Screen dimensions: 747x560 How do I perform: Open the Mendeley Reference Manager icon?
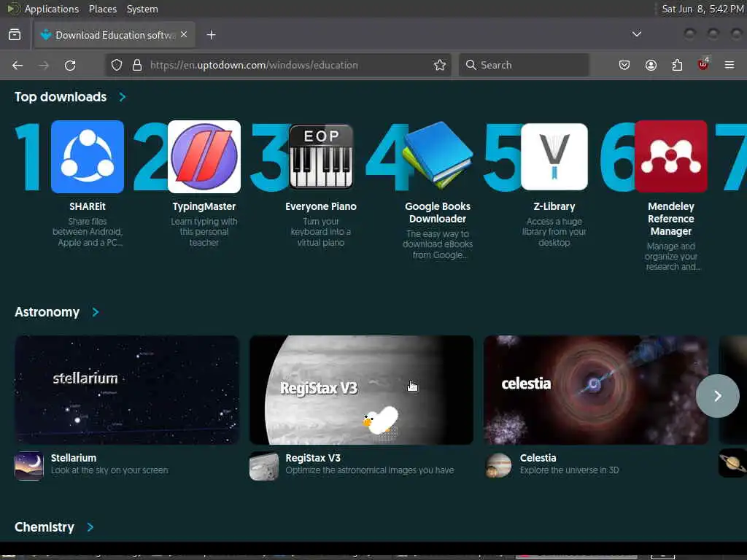point(671,157)
